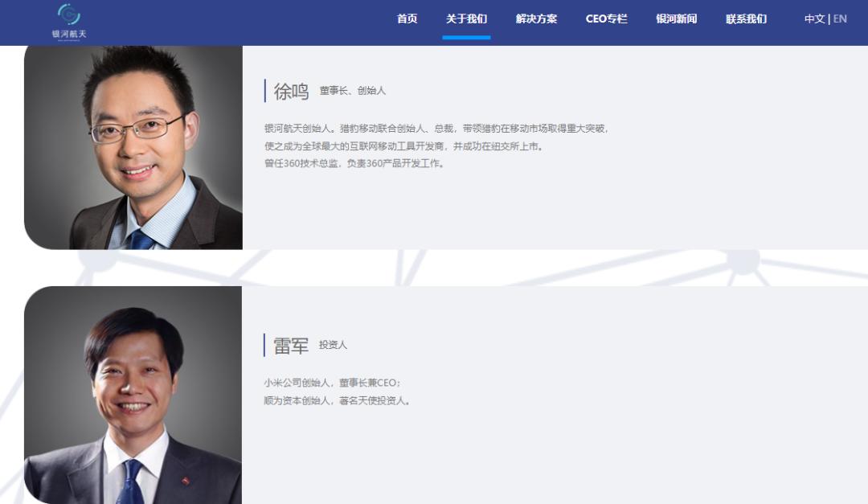Image resolution: width=868 pixels, height=504 pixels.
Task: Select the 联系我们 menu item
Action: [x=746, y=18]
